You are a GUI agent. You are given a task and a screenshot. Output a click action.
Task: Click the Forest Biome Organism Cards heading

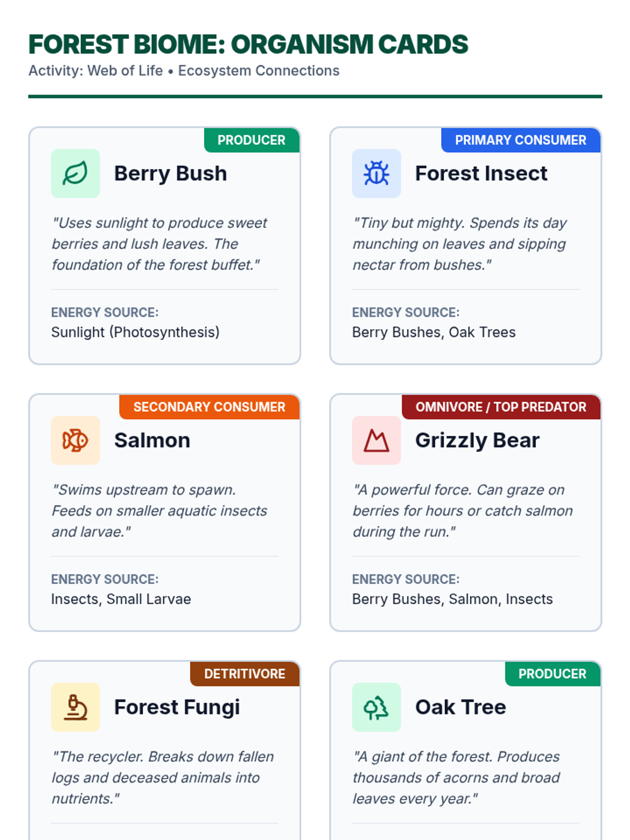pos(248,44)
